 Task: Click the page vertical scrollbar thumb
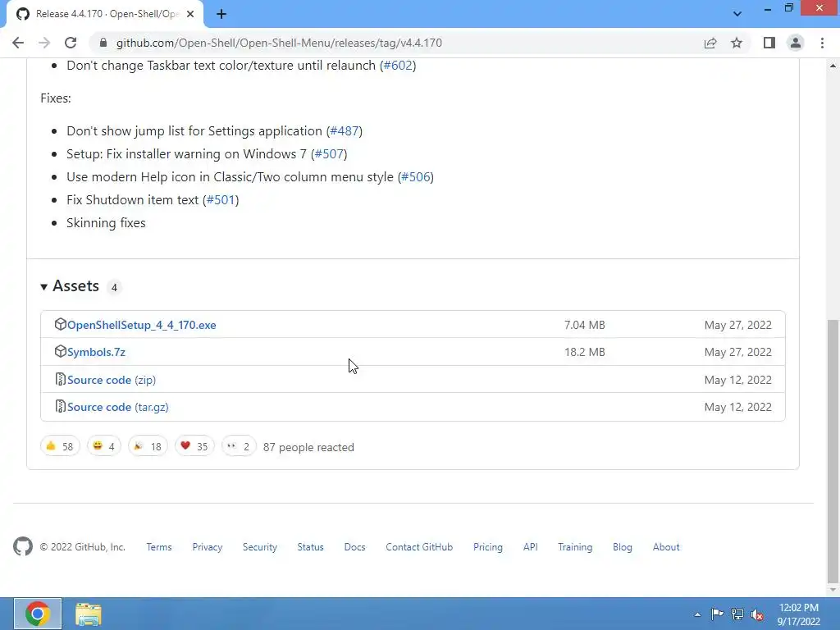[833, 450]
